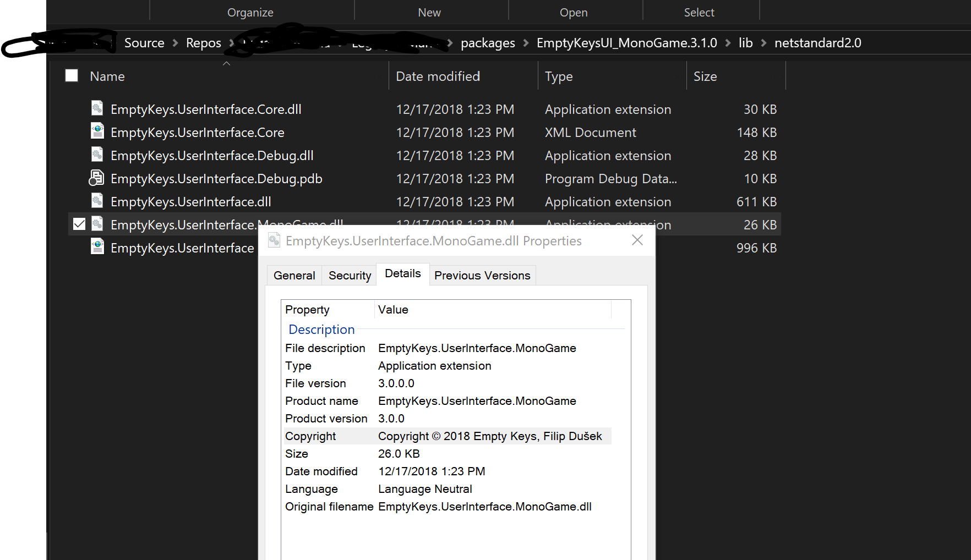971x560 pixels.
Task: Click the application extension icon for EmptyKeys.UserInterface.dll
Action: pos(97,201)
